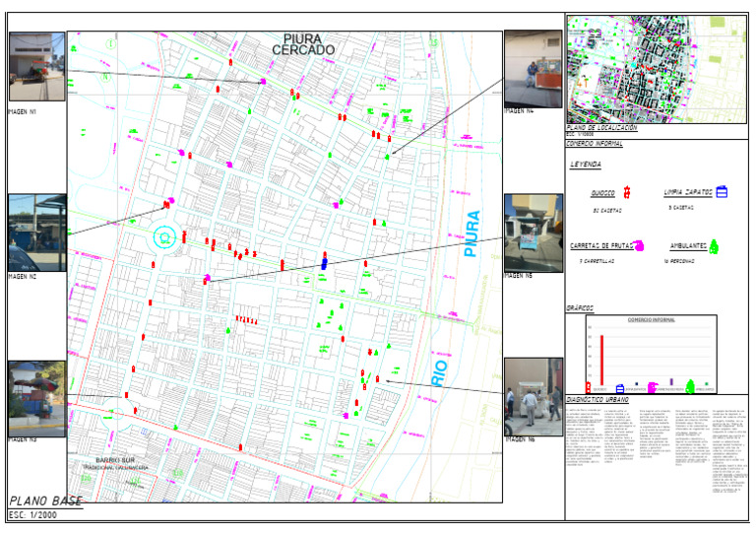Click the magenta cart marker where IMAGEN N5 arrow ends

pyautogui.click(x=208, y=278)
